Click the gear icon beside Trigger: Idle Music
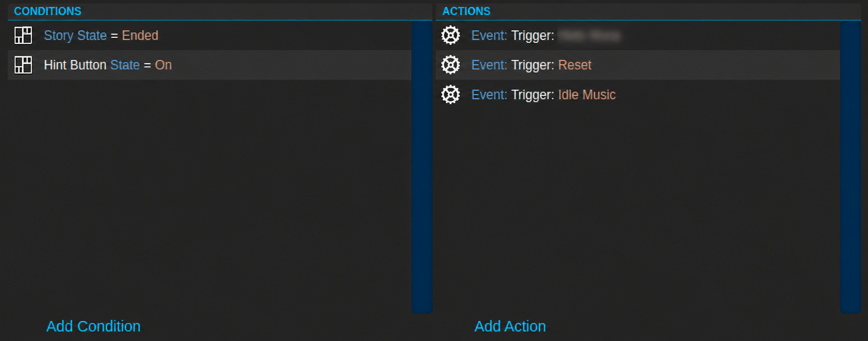Image resolution: width=868 pixels, height=341 pixels. pos(451,95)
